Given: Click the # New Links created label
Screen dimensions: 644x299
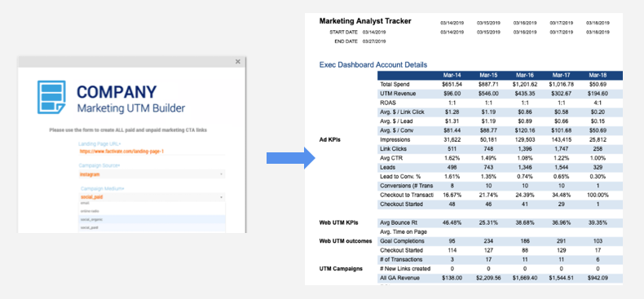Looking at the screenshot, I should [x=405, y=269].
